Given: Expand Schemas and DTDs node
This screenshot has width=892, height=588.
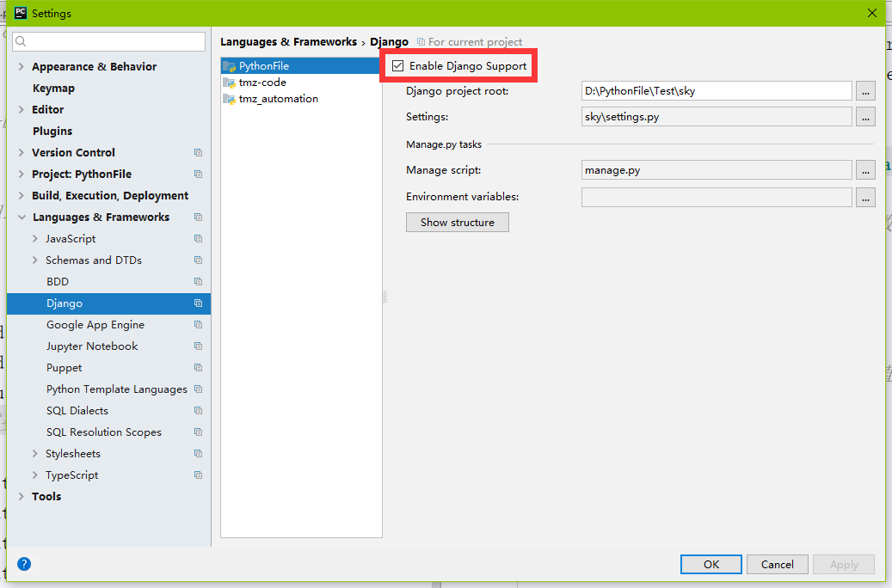Looking at the screenshot, I should [x=34, y=260].
